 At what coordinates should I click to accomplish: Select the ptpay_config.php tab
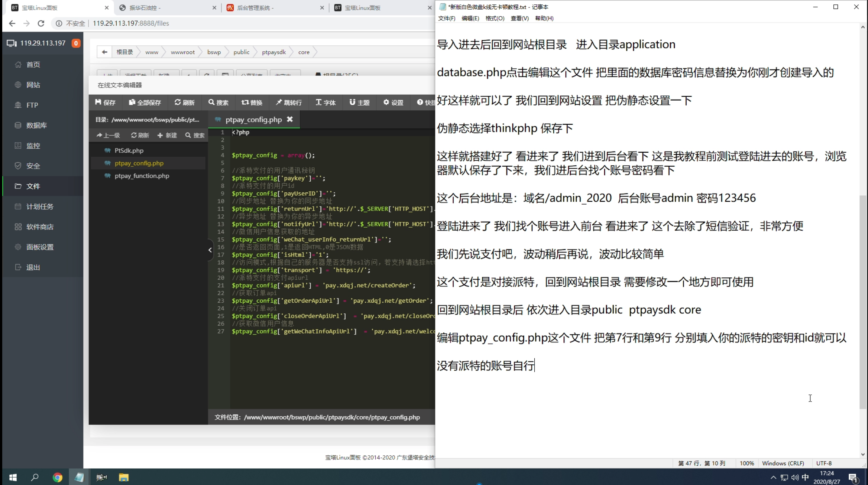(x=253, y=119)
